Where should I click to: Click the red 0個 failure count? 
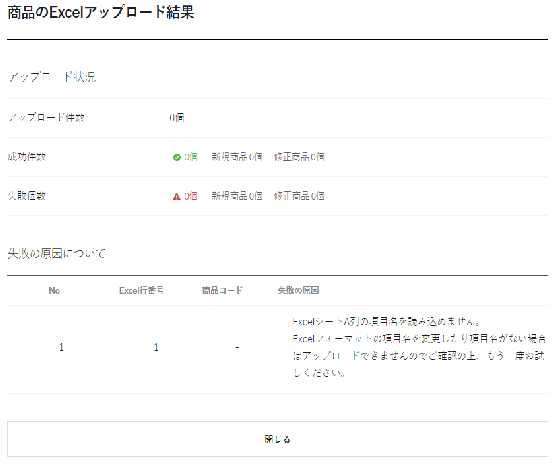pyautogui.click(x=191, y=196)
